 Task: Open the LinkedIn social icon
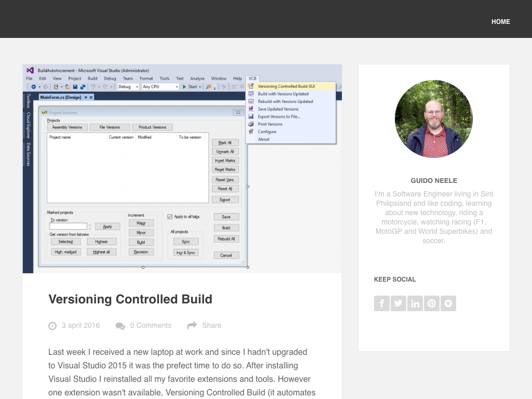(x=415, y=303)
